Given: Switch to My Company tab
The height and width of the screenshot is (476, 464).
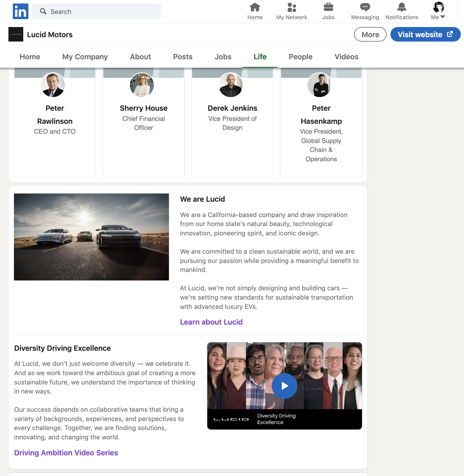Looking at the screenshot, I should (x=85, y=57).
